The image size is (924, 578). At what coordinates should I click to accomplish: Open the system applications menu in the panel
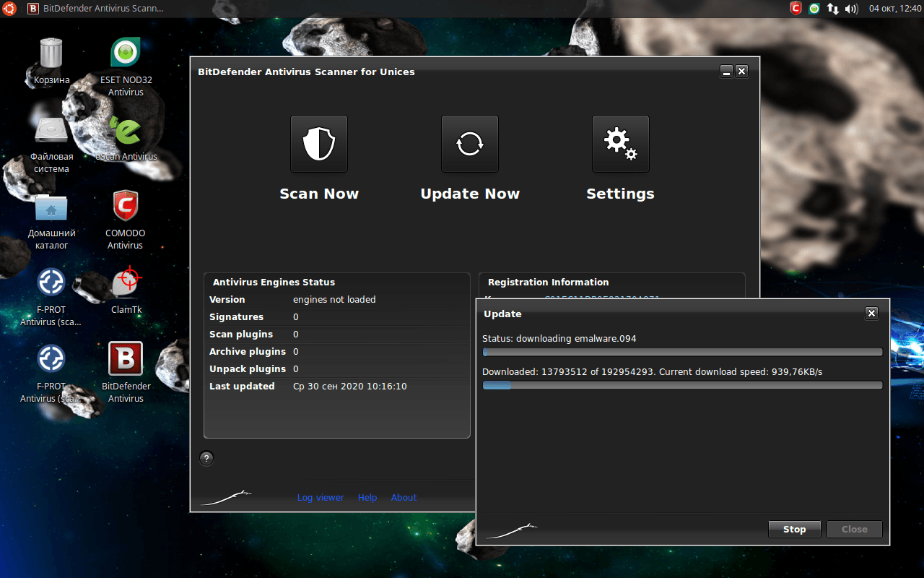(x=9, y=9)
